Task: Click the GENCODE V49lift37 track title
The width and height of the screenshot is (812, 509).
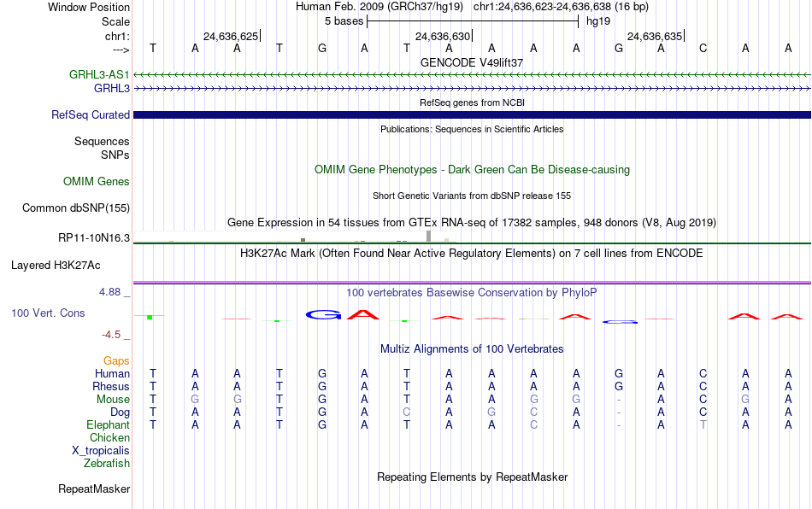Action: pyautogui.click(x=472, y=62)
